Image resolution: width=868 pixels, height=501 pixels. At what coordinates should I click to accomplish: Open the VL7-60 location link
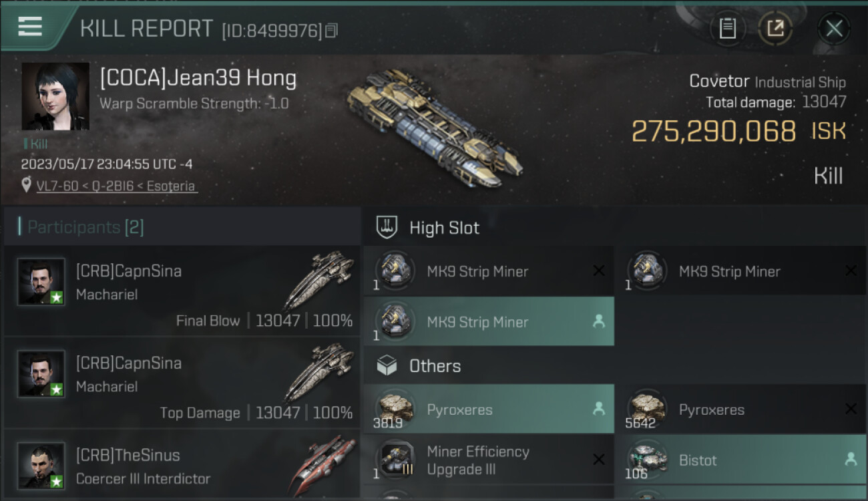tap(117, 186)
